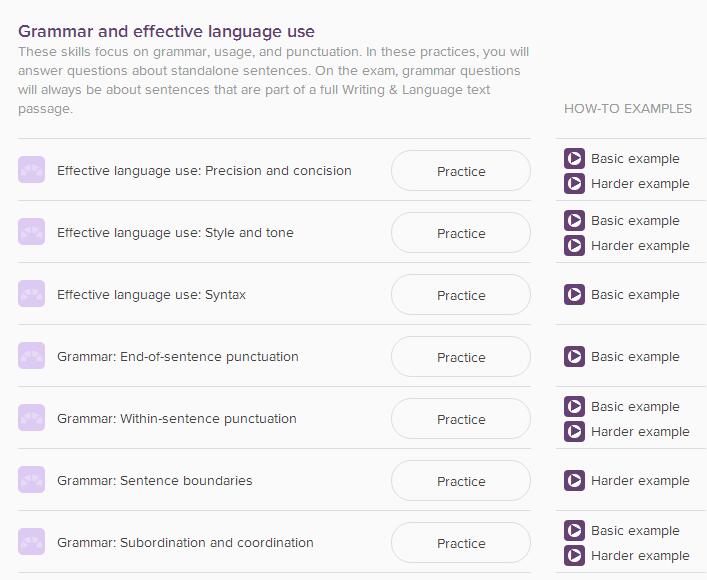Start Practice for Precision and concision
707x580 pixels.
(461, 171)
